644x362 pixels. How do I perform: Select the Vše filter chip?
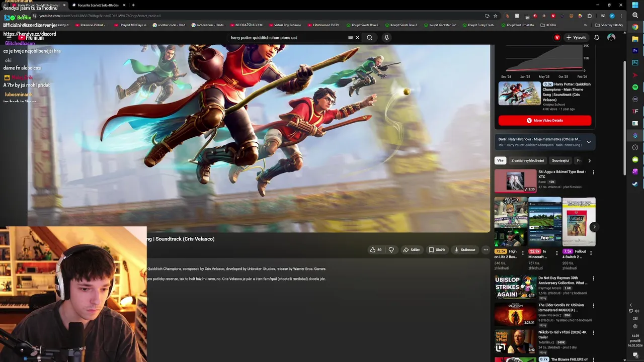click(x=500, y=161)
